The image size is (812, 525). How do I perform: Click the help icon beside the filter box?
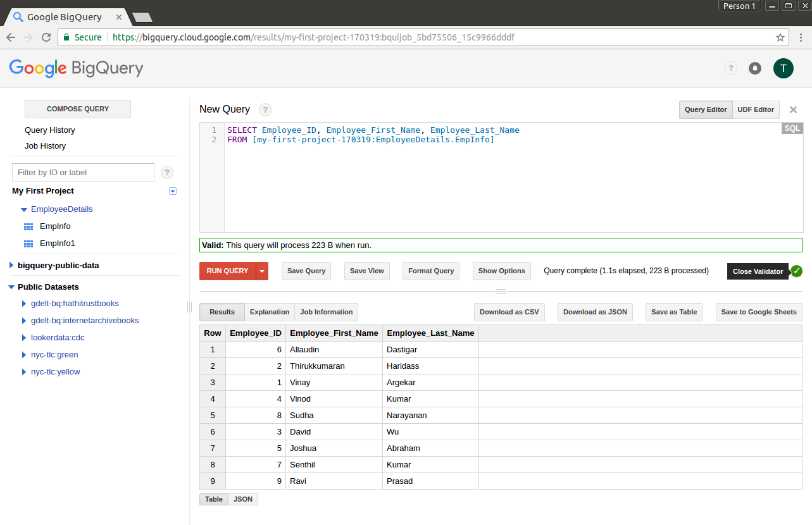coord(167,172)
